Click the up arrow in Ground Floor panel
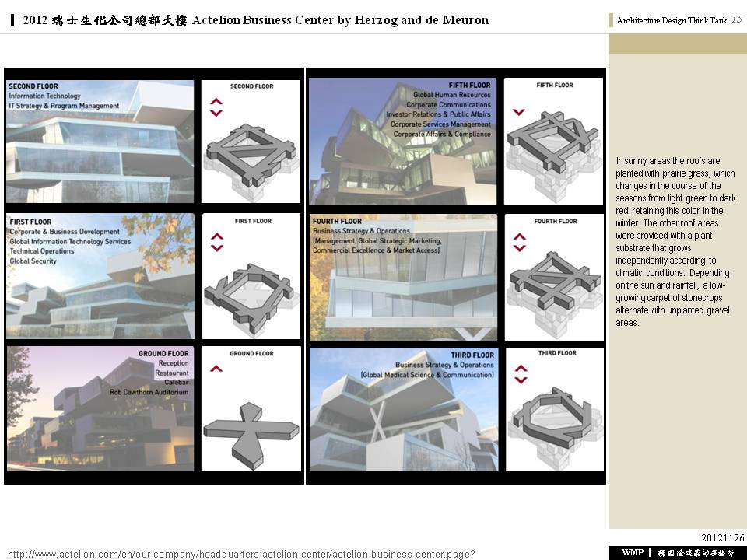This screenshot has height=560, width=747. click(216, 369)
